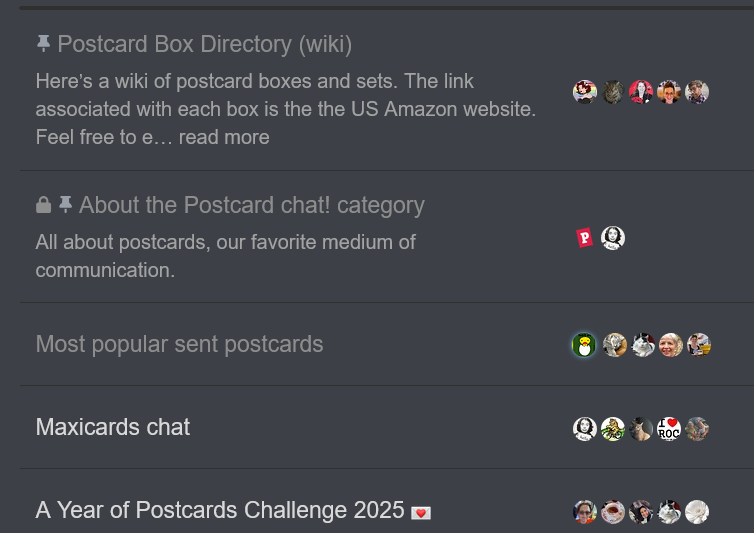The height and width of the screenshot is (533, 754).
Task: Click the 'I love ROC' avatar
Action: (x=669, y=429)
